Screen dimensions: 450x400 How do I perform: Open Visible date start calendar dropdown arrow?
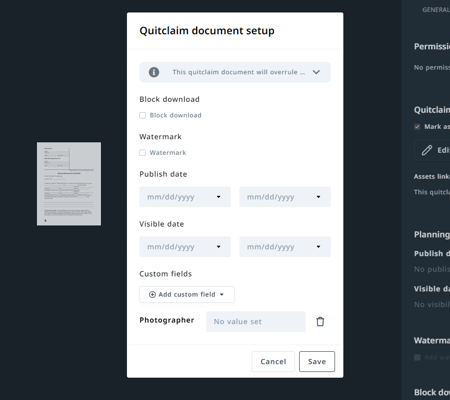(x=219, y=247)
